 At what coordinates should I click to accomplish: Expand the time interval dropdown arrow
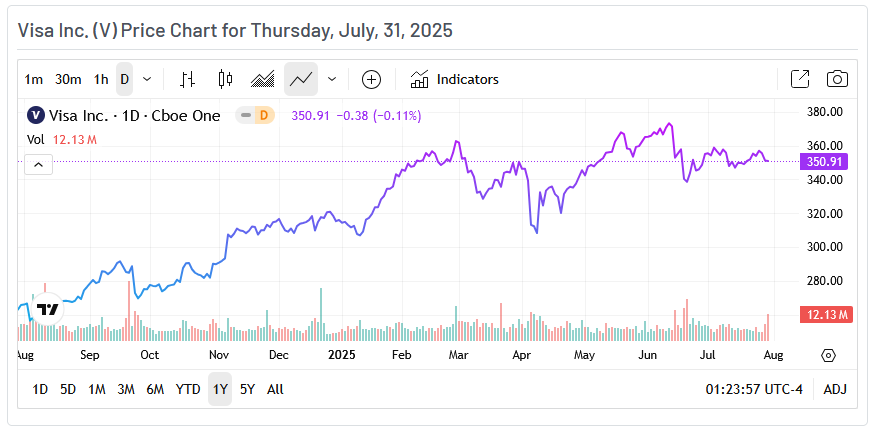point(148,79)
